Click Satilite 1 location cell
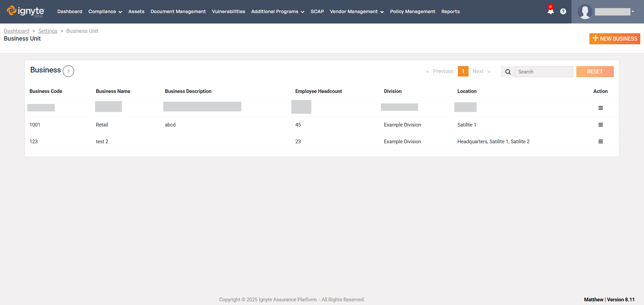Screen dimensions: 644x305 [x=467, y=125]
